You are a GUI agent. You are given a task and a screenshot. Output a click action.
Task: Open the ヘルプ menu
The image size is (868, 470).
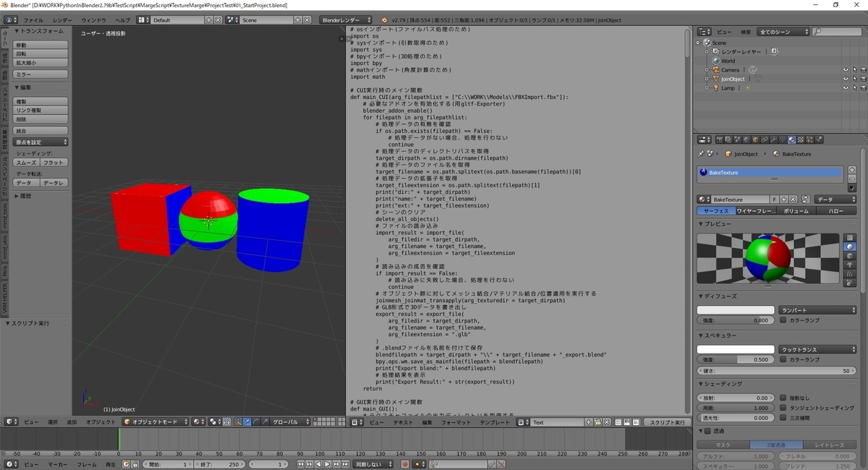tap(123, 20)
